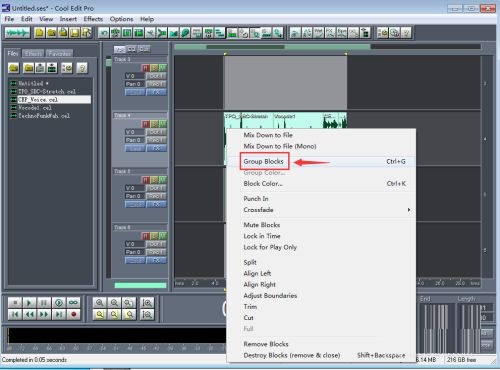Click the yellow Zoom to Selection icon
500x370 pixels.
[x=99, y=314]
